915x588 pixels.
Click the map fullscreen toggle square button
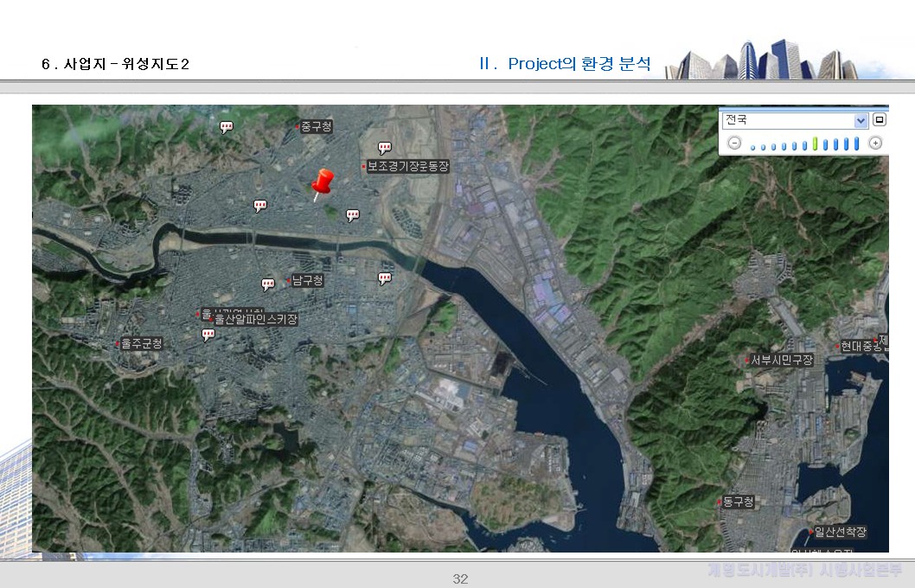point(880,119)
